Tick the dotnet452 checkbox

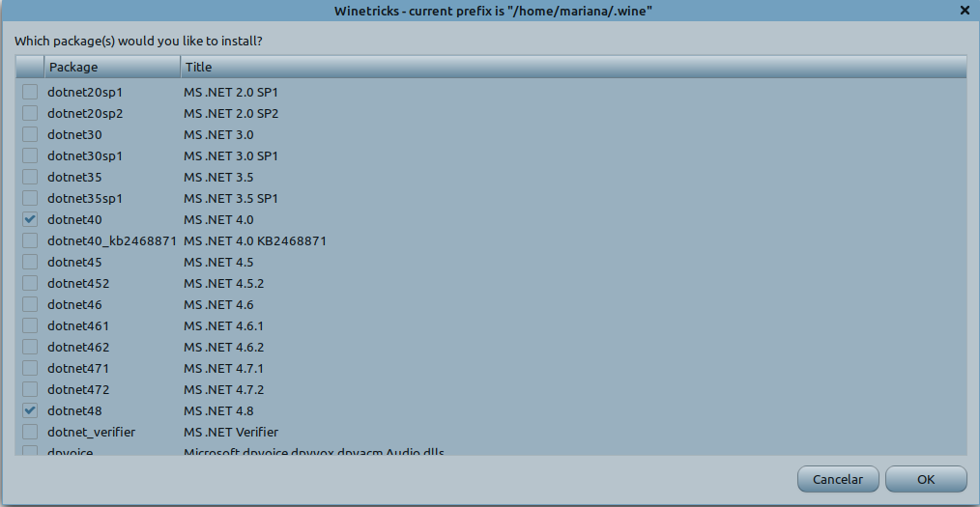pos(30,284)
